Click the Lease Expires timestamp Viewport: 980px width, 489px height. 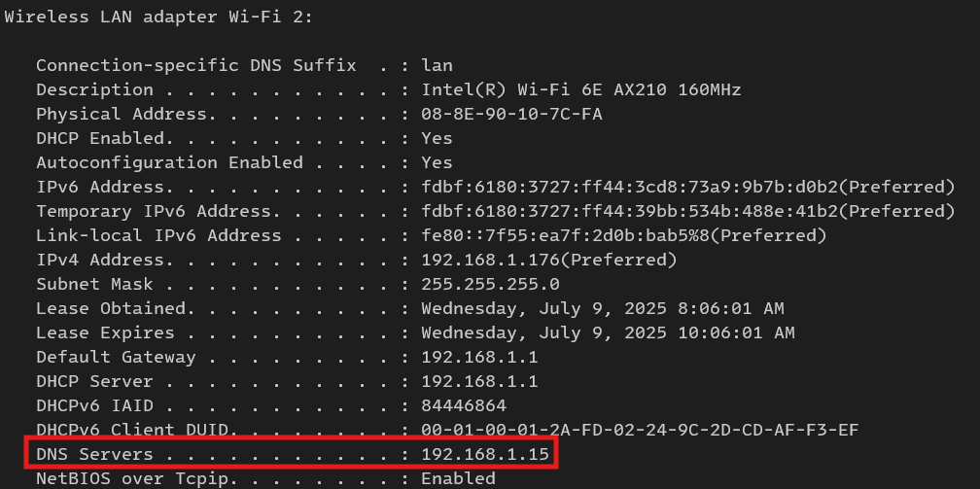(608, 332)
